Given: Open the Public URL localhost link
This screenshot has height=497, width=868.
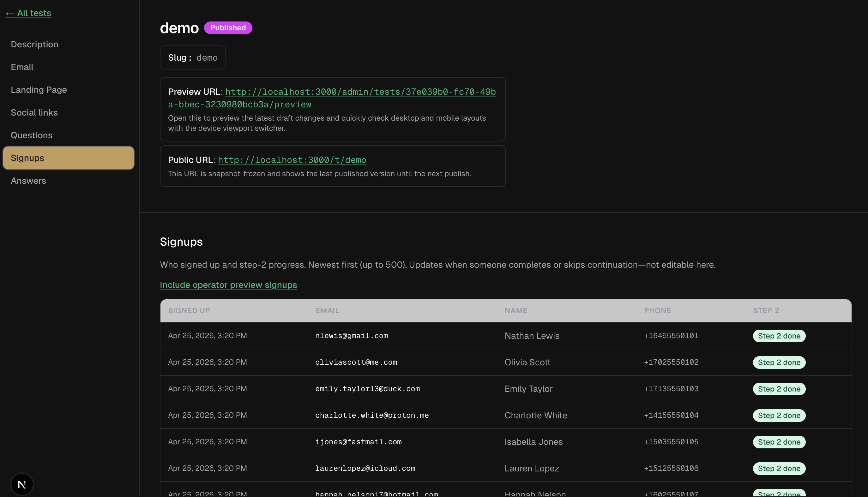Looking at the screenshot, I should 292,160.
